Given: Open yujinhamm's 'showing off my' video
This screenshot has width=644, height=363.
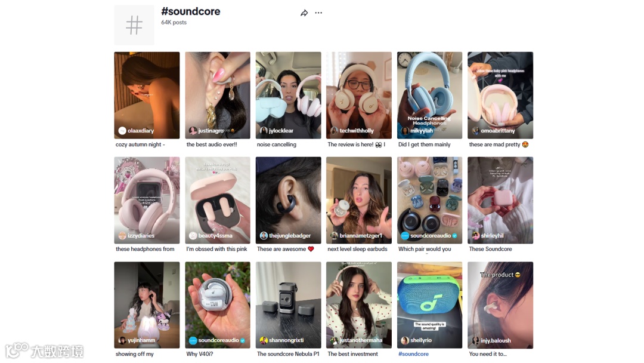Looking at the screenshot, I should pyautogui.click(x=147, y=305).
